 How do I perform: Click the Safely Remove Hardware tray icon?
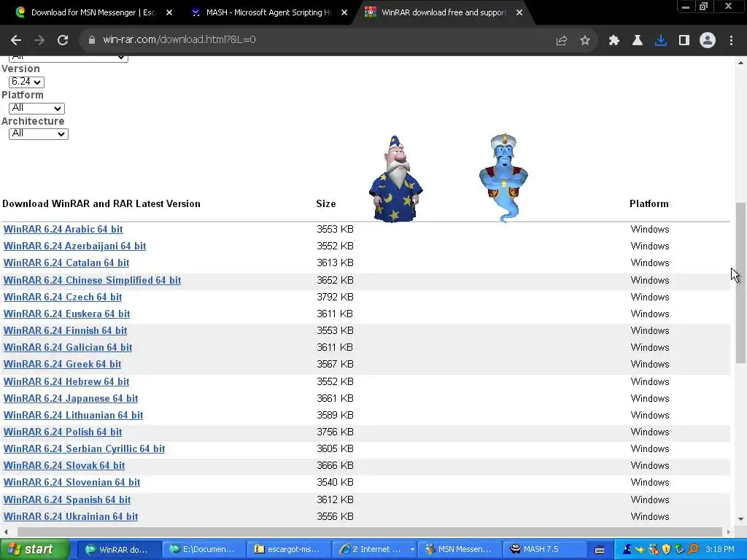679,550
